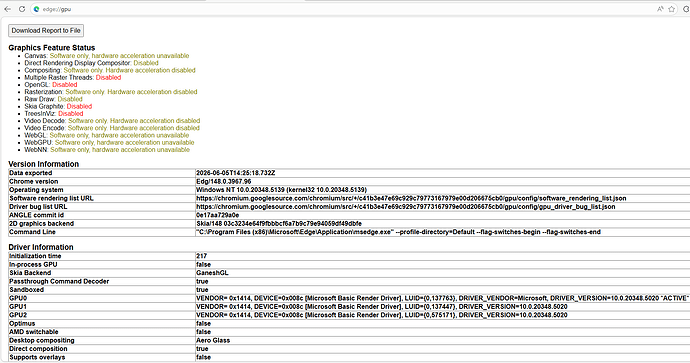Click Passthrough Command Decoder row label

tap(59, 281)
